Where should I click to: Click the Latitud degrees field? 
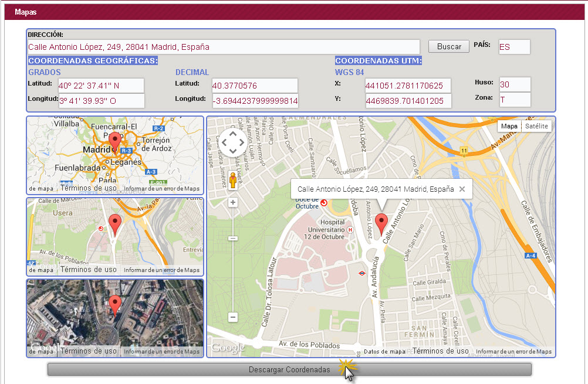[x=101, y=86]
